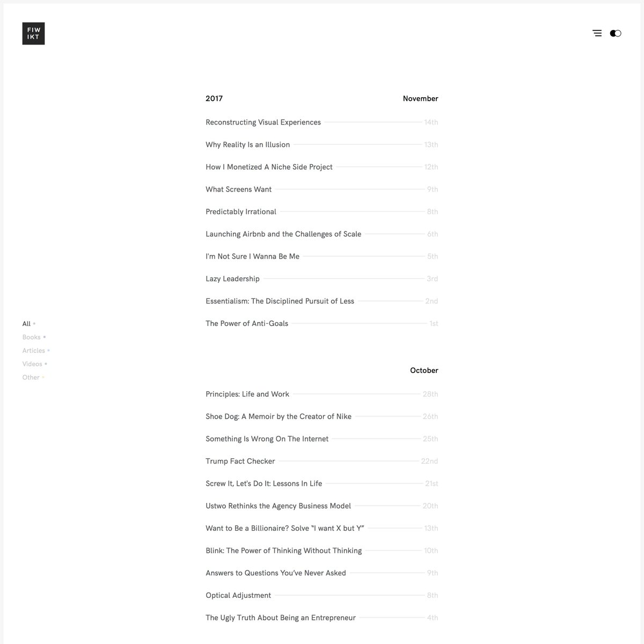Image resolution: width=644 pixels, height=644 pixels.
Task: Open Reconstructing Visual Experiences link
Action: (x=263, y=122)
